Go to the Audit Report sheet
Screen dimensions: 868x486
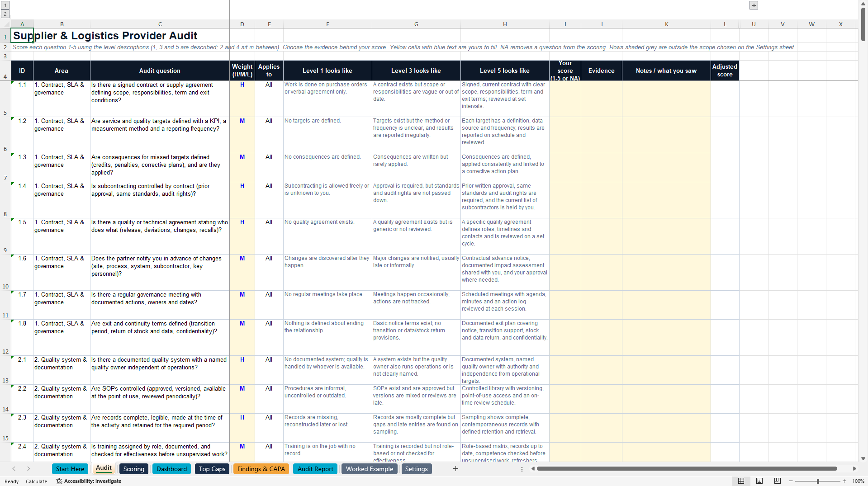coord(315,469)
